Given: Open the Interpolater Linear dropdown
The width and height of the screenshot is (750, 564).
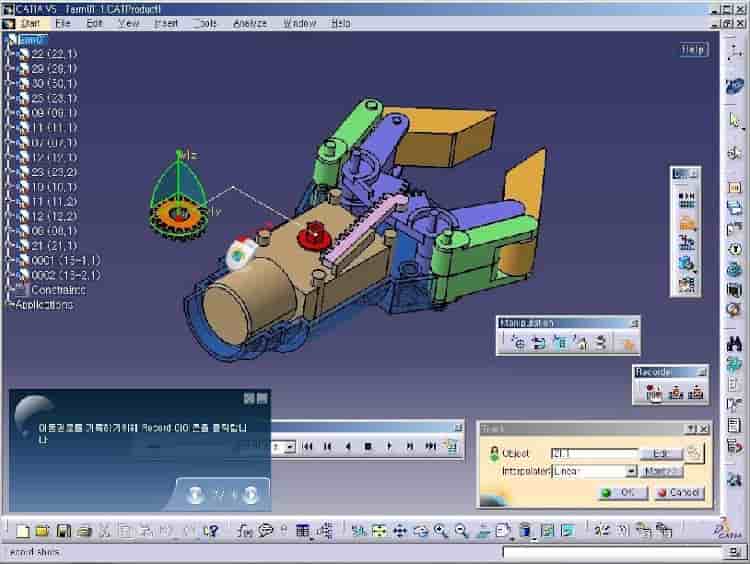Looking at the screenshot, I should pyautogui.click(x=631, y=471).
